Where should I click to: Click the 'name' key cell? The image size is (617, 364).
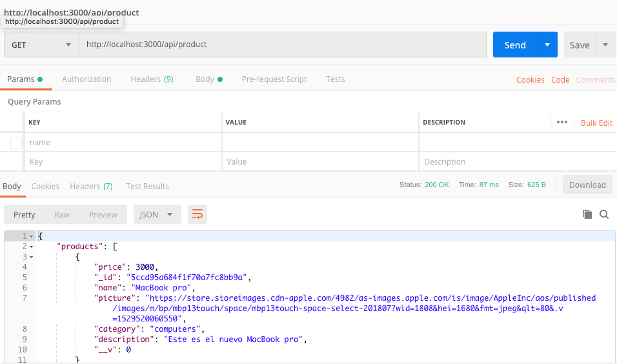pos(123,143)
